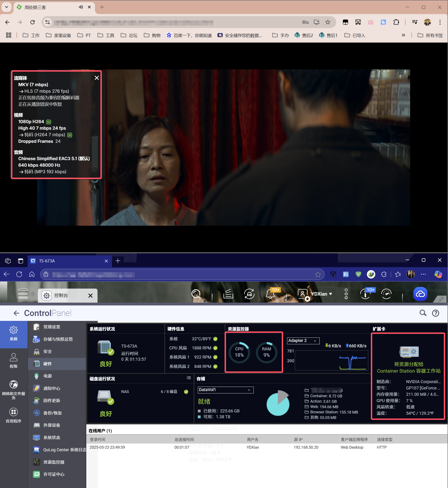Open 百度一下，你就知道 bookmark

[189, 35]
